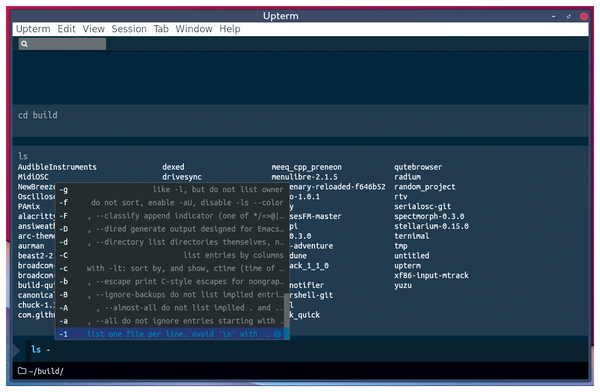Select the -D --dired suggestion
The height and width of the screenshot is (392, 600).
pyautogui.click(x=172, y=229)
